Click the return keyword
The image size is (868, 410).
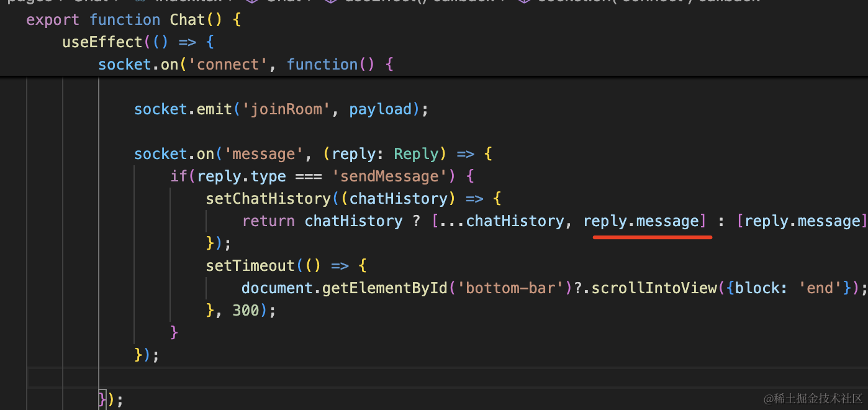(x=268, y=221)
